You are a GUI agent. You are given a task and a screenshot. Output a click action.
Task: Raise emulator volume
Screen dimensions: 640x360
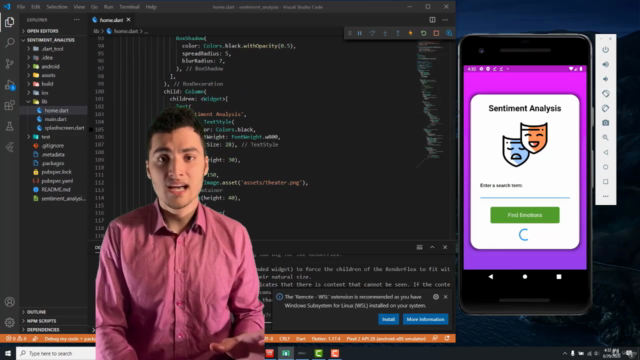pos(606,64)
